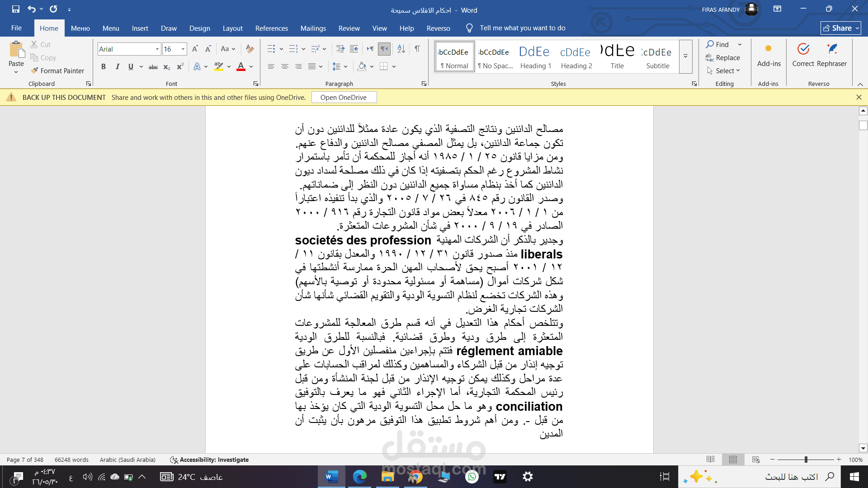Switch to Read Mode view
This screenshot has height=488, width=868.
tap(711, 460)
